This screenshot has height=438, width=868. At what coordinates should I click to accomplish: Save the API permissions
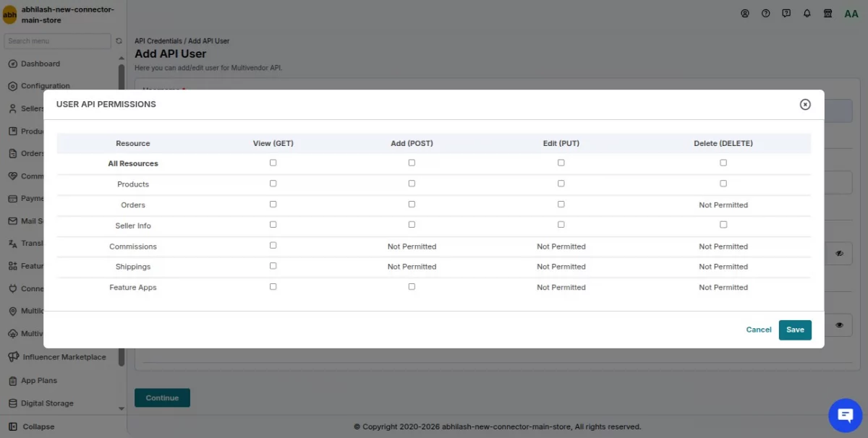point(795,330)
